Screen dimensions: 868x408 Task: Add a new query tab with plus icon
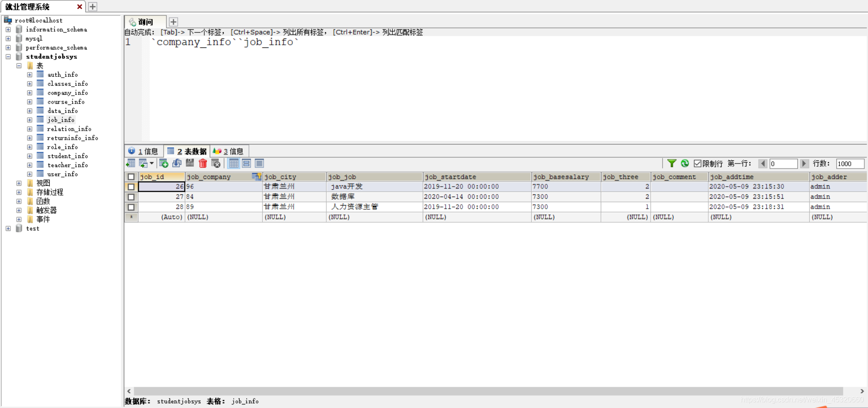click(174, 22)
